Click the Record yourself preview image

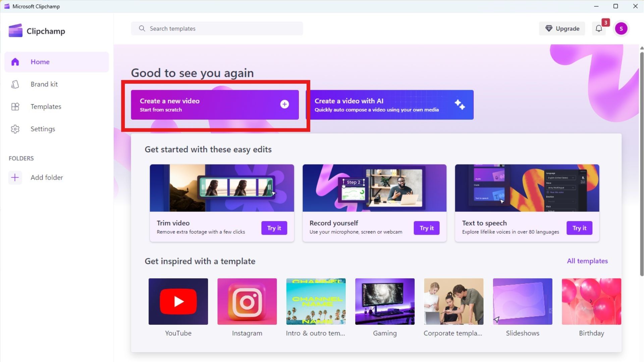click(x=374, y=188)
